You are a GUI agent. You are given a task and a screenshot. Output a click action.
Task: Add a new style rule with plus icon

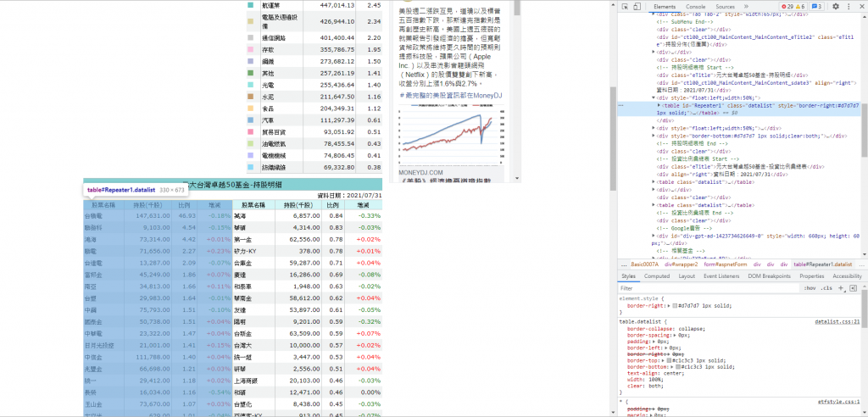coord(841,288)
